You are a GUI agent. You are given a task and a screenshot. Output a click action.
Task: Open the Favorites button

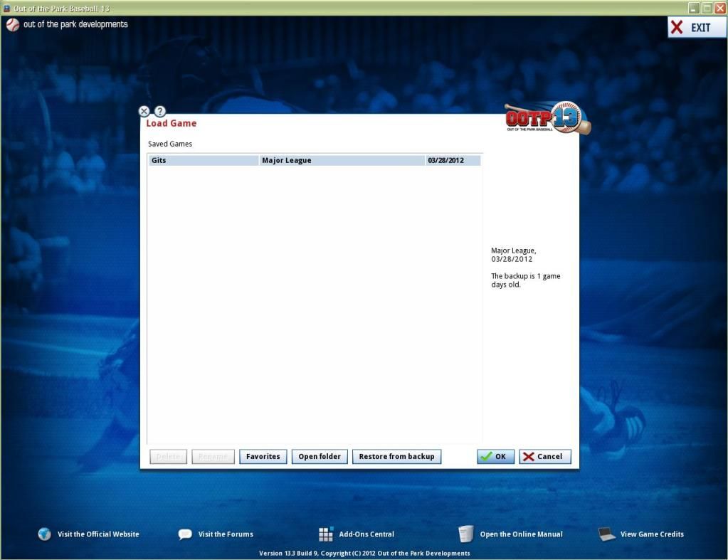[263, 456]
